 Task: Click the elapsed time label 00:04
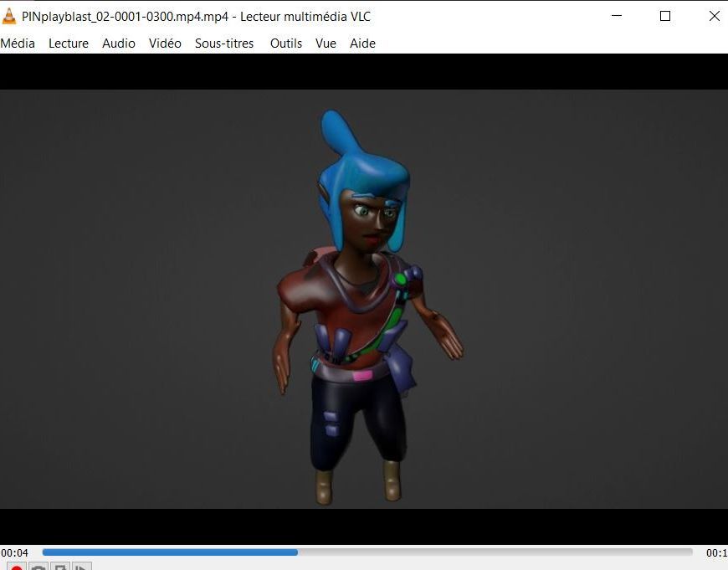(x=15, y=552)
